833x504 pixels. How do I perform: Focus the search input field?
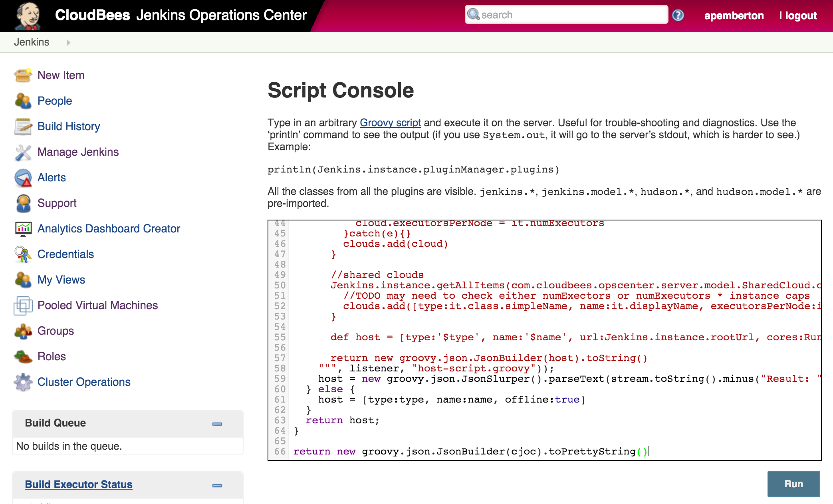point(571,15)
